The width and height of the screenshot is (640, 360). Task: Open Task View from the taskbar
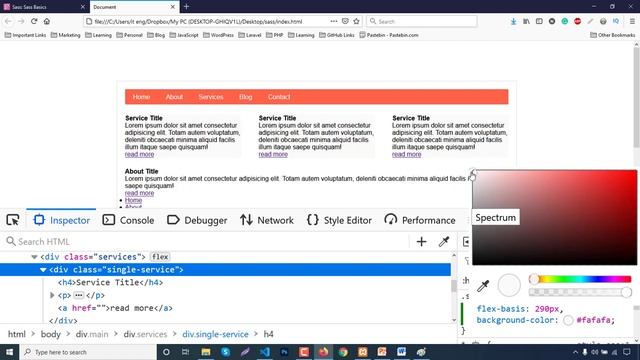tap(186, 352)
